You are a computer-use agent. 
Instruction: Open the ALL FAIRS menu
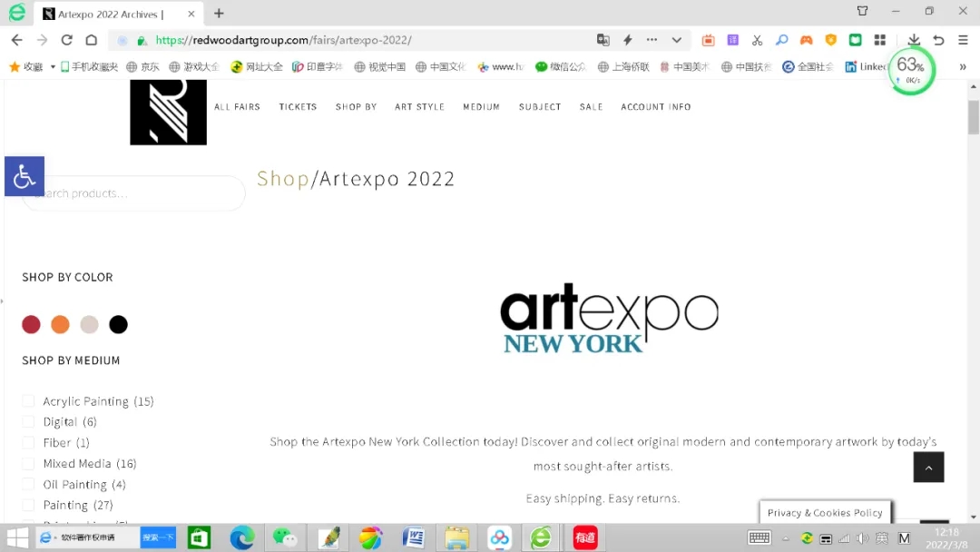(x=237, y=107)
